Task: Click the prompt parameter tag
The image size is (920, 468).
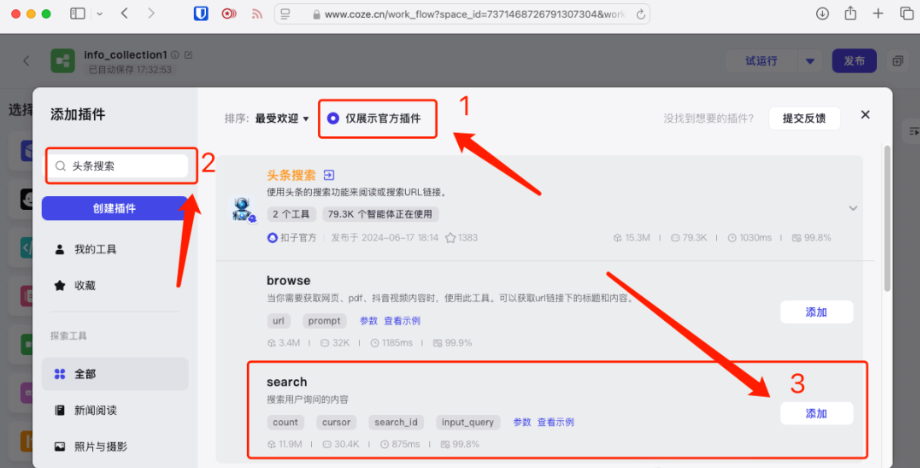Action: pyautogui.click(x=324, y=321)
